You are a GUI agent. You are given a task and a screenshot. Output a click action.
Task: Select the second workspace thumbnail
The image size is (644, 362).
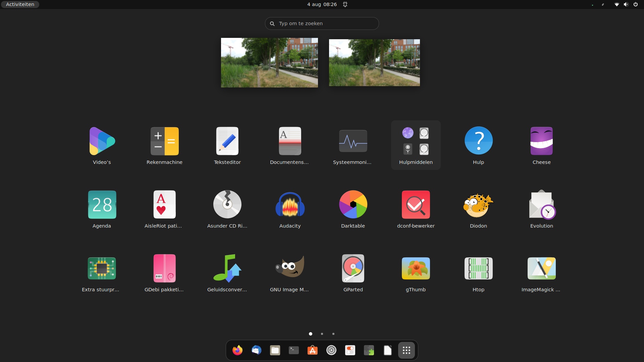coord(374,63)
